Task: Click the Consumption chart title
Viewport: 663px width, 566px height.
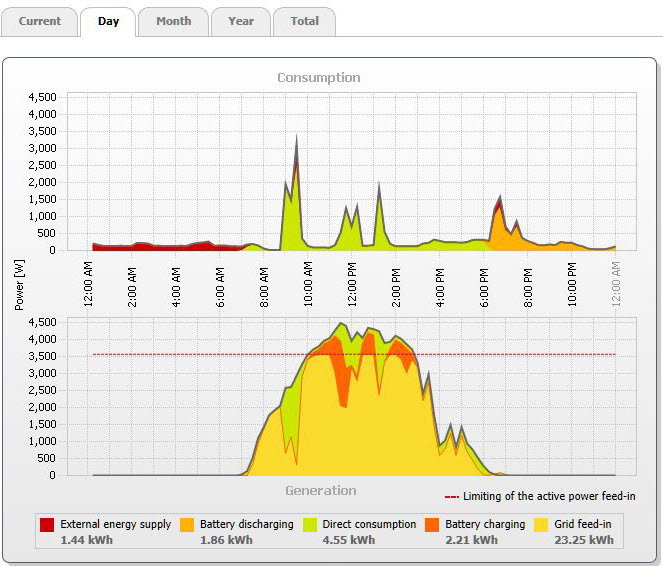Action: pyautogui.click(x=319, y=77)
